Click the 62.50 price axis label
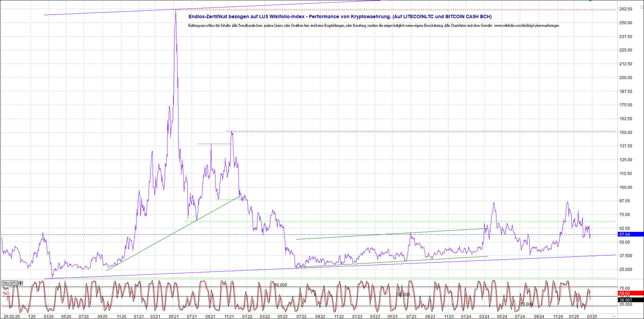Screen dimensions: 644x319 625,228
